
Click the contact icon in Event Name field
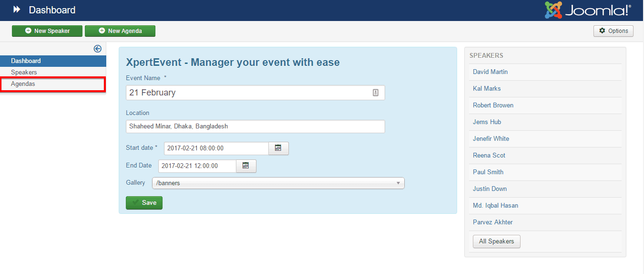pyautogui.click(x=376, y=93)
